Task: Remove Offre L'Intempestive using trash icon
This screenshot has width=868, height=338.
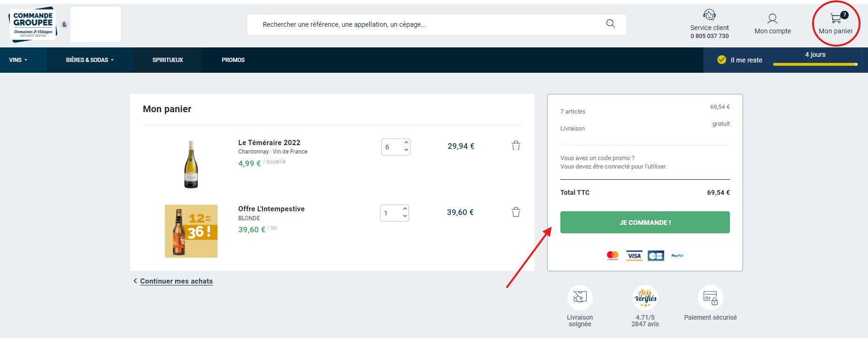Action: click(516, 212)
